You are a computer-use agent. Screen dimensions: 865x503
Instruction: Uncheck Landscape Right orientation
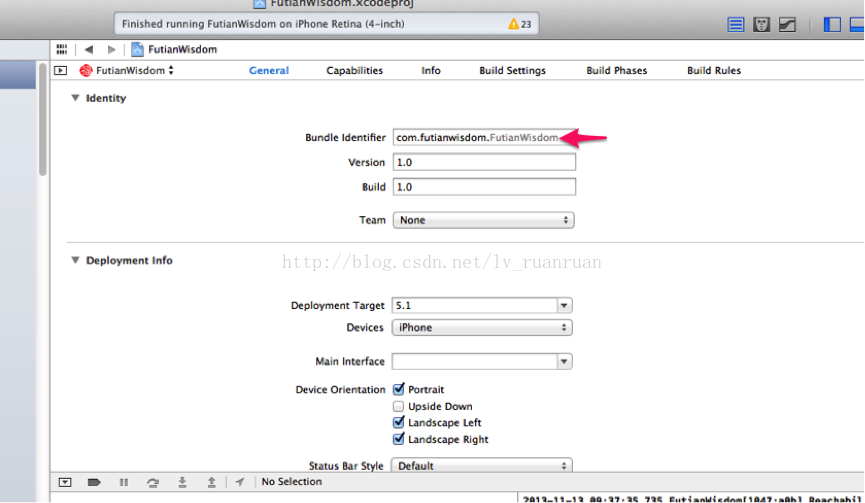[398, 440]
